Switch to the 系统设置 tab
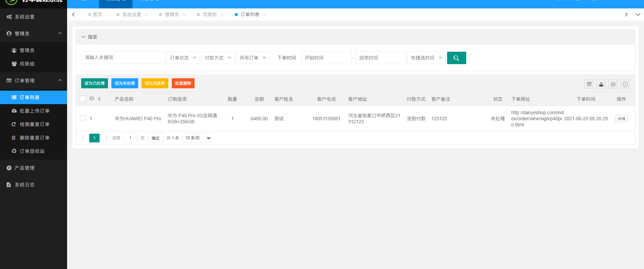644x269 pixels. click(x=131, y=15)
